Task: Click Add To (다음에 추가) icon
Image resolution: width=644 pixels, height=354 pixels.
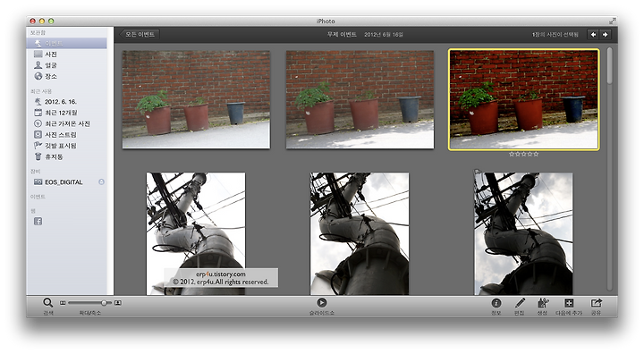Action: point(569,303)
